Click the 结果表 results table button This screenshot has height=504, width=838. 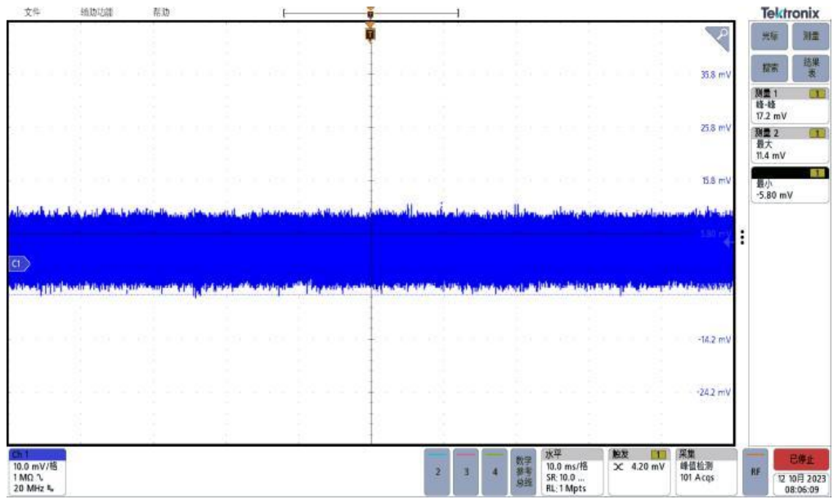coord(811,68)
